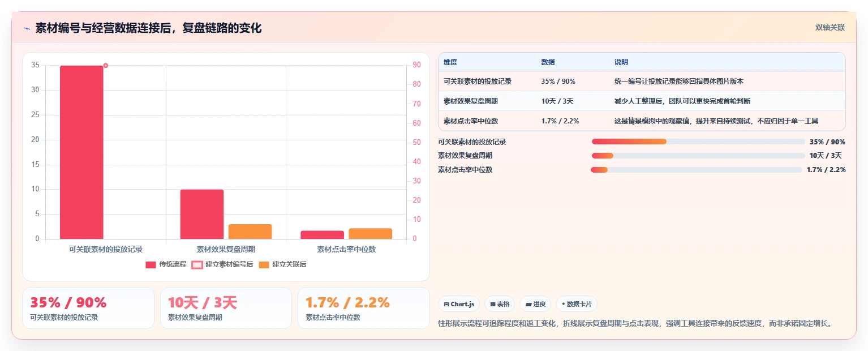868x351 pixels.
Task: Click the 双轴关联 label in header
Action: [830, 28]
